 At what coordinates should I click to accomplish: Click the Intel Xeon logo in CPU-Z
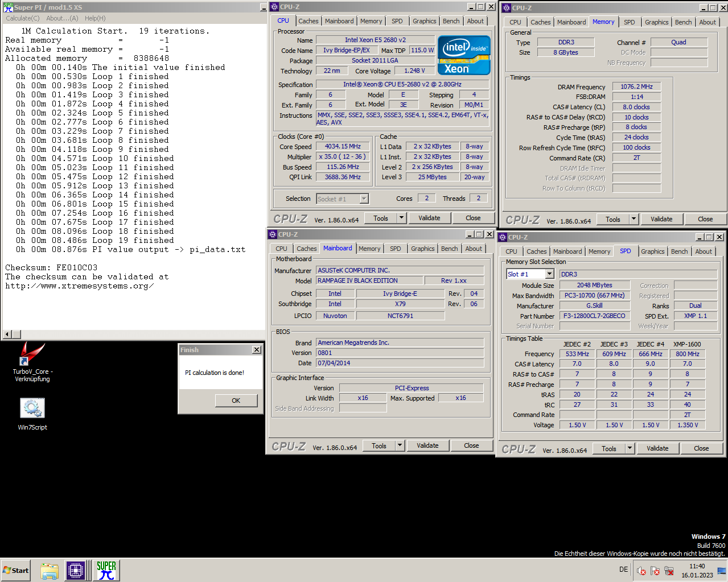coord(464,55)
